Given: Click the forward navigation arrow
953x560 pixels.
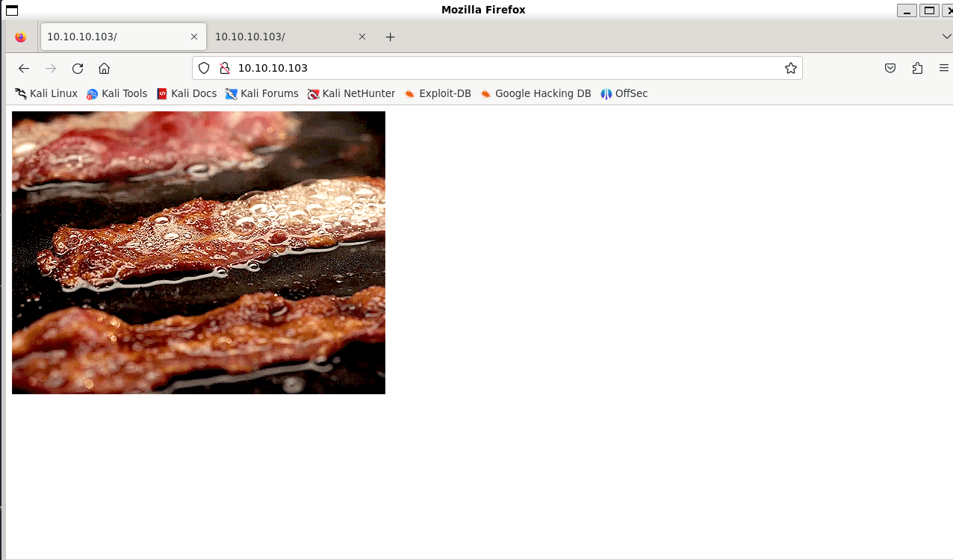Looking at the screenshot, I should (x=51, y=68).
